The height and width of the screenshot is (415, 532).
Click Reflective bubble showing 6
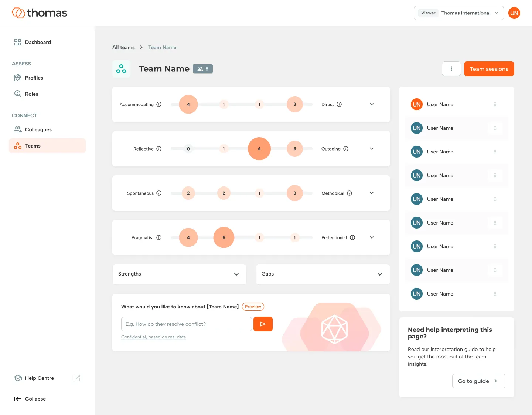coord(259,149)
